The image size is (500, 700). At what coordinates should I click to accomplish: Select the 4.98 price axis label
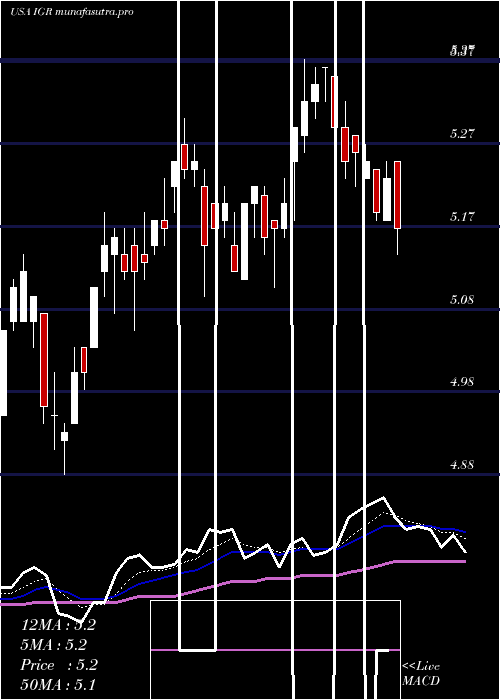[x=462, y=382]
